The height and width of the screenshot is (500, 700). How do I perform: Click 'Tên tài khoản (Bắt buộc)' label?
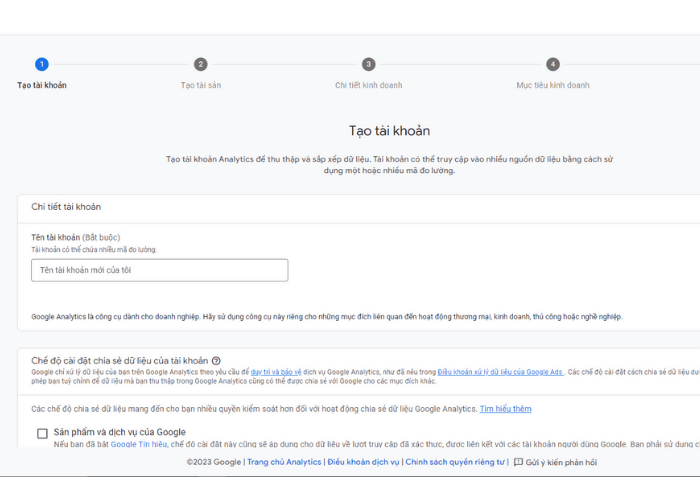75,238
